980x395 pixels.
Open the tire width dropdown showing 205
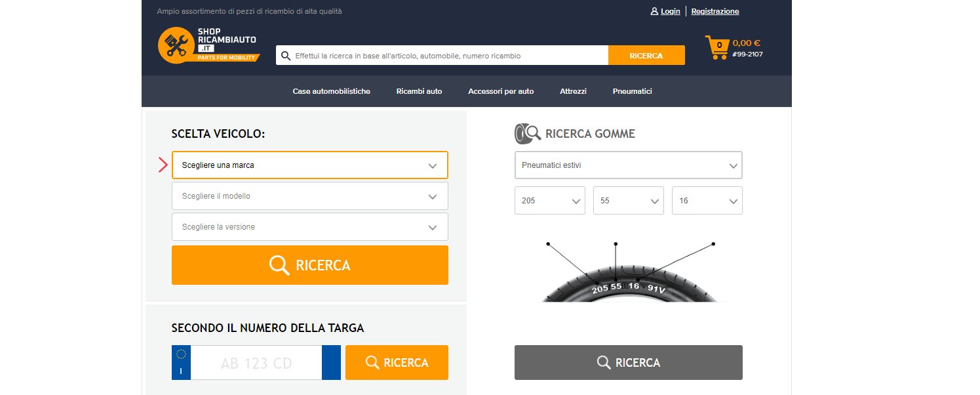(549, 200)
